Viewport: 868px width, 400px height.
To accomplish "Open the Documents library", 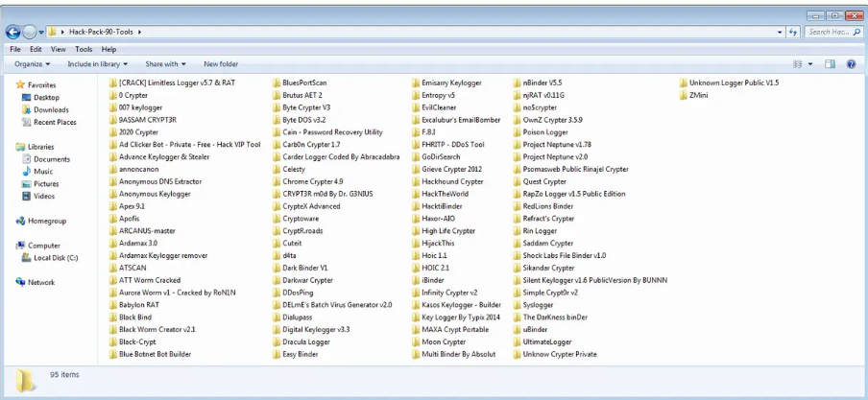I will [46, 159].
